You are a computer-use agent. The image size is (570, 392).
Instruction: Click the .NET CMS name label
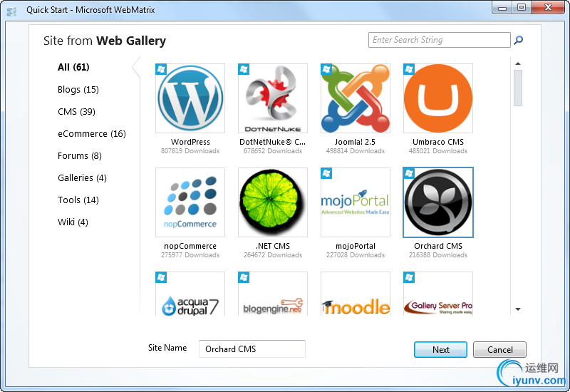tap(273, 246)
